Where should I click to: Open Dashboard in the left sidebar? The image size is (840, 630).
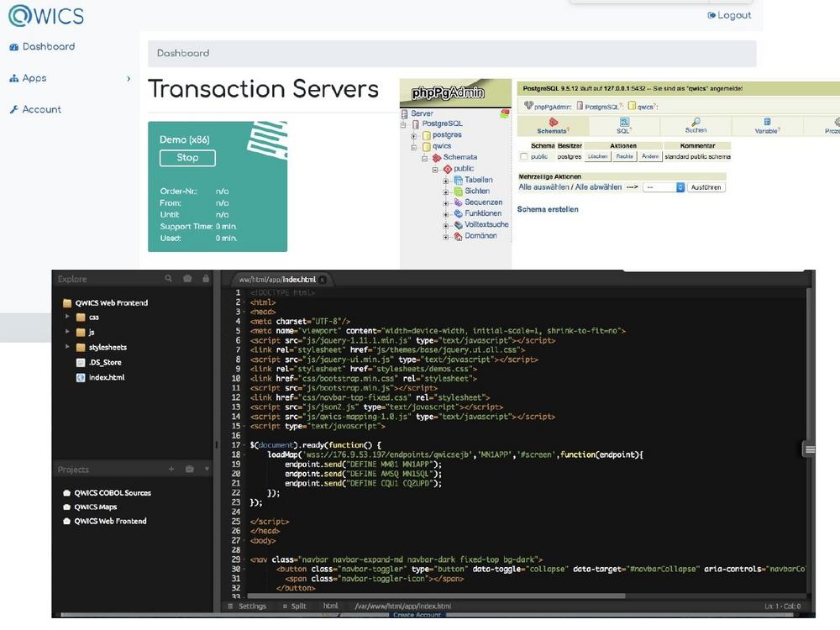[x=42, y=46]
